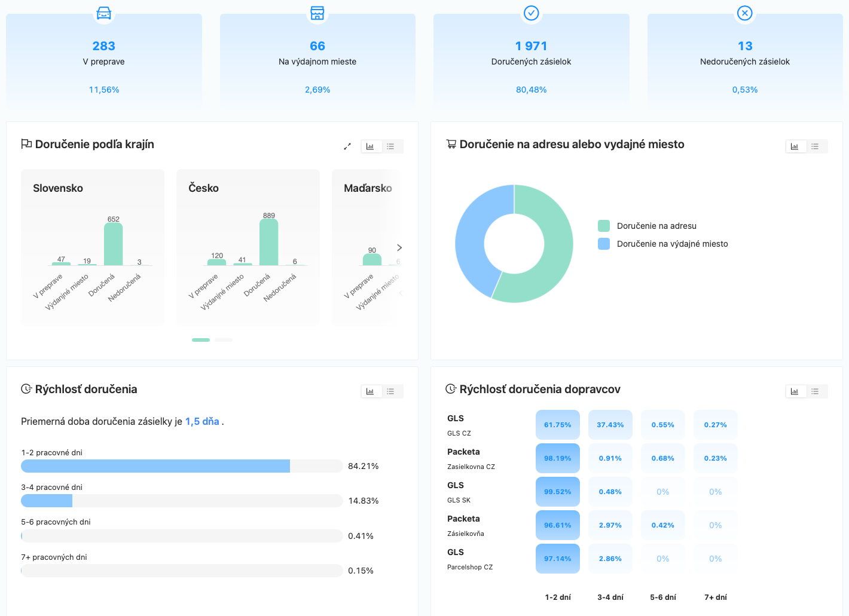Switch Rýchlosť doručenia dopravcov to chart view

click(795, 391)
